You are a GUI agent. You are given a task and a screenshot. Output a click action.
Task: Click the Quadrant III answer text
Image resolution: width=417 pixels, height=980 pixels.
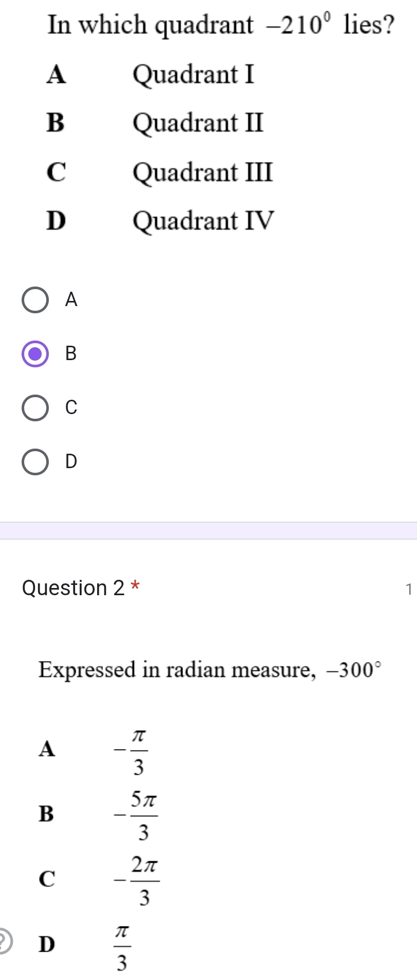(x=203, y=172)
